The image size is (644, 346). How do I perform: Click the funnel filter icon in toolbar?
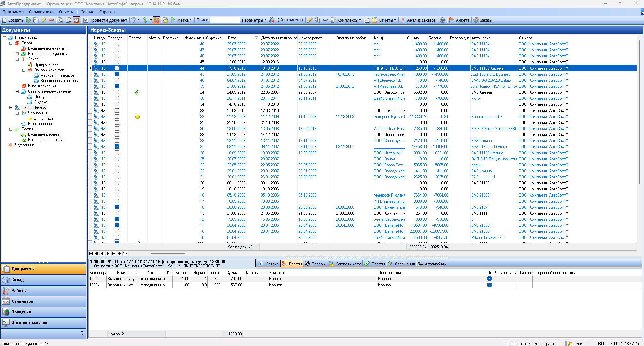134,20
